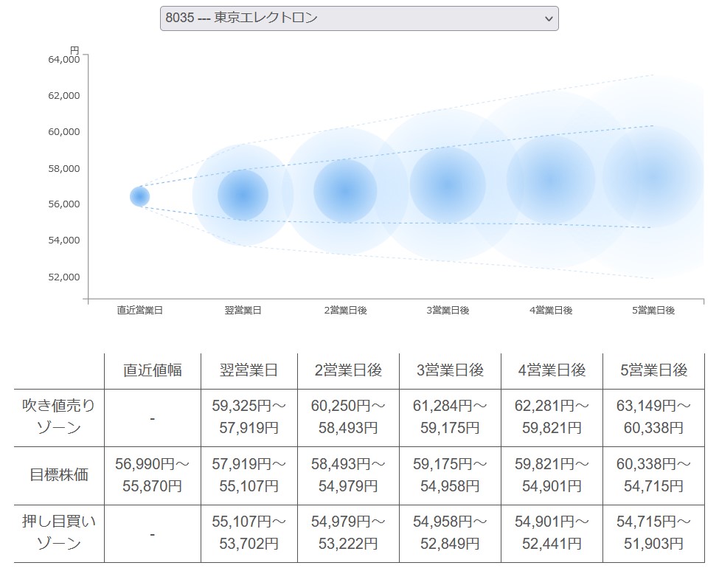Screen dimensions: 719x588
Task: Click cell 54,979円～53,222円
Action: (349, 533)
